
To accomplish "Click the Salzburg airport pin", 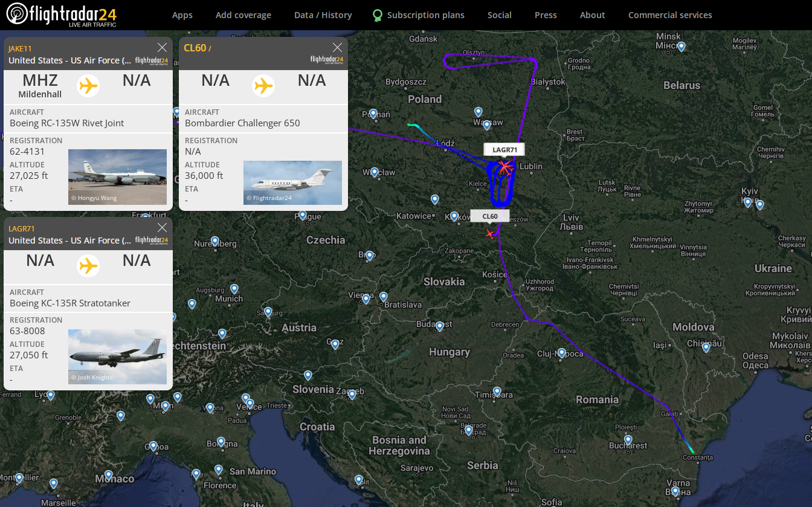I will [269, 312].
